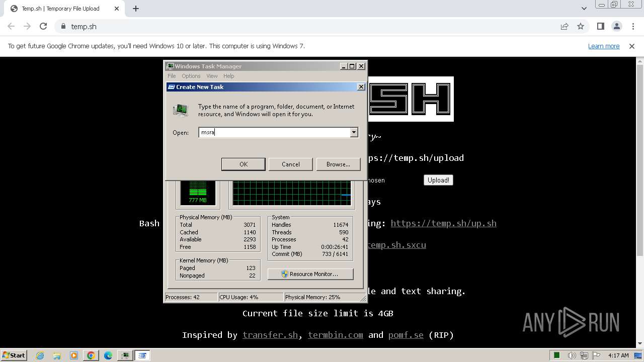
Task: Click the 4:17 AM system clock
Action: 618,355
